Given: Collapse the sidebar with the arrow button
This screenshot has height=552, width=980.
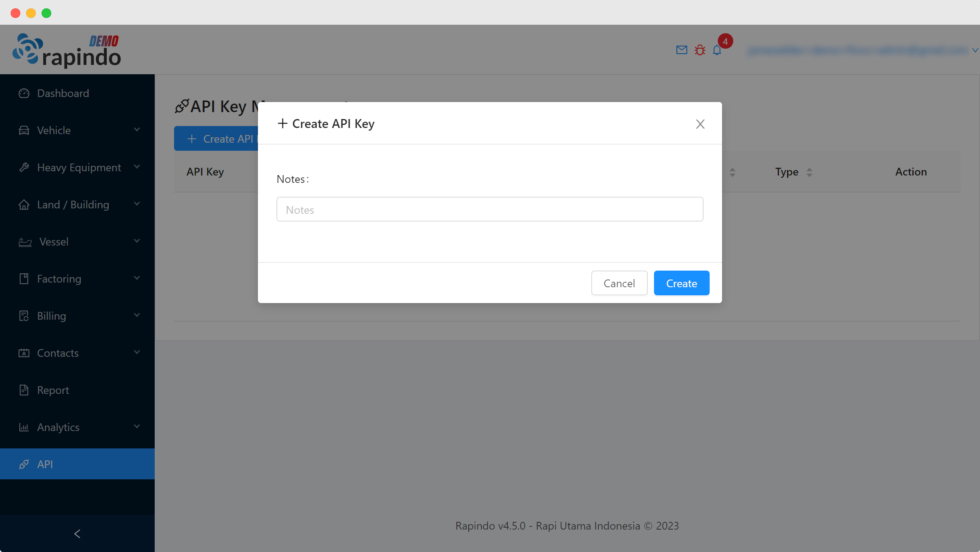Looking at the screenshot, I should [77, 533].
